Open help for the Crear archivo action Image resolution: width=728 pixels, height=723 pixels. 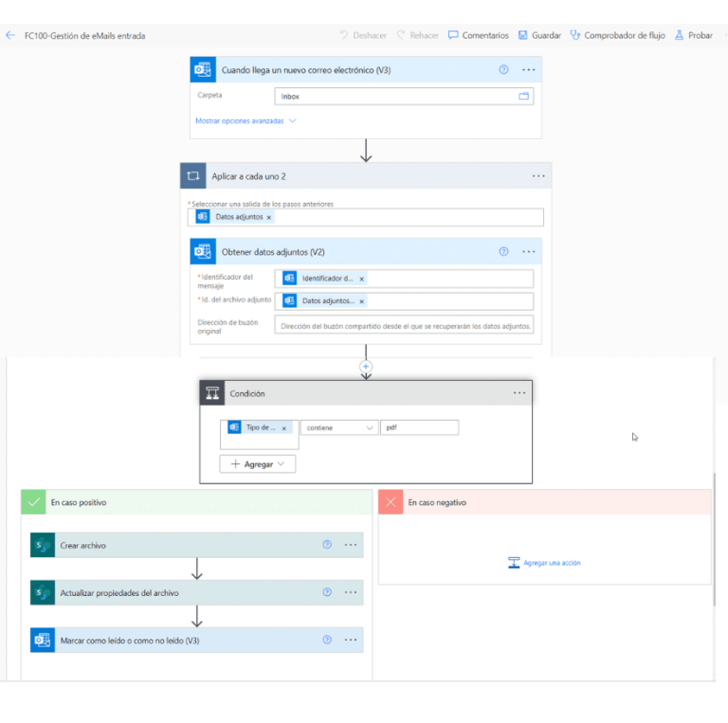[x=327, y=545]
